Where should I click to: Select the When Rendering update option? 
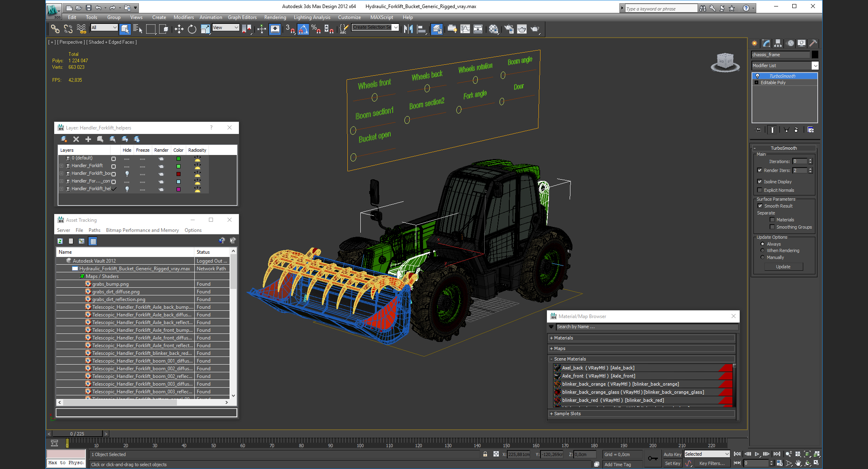click(x=763, y=250)
